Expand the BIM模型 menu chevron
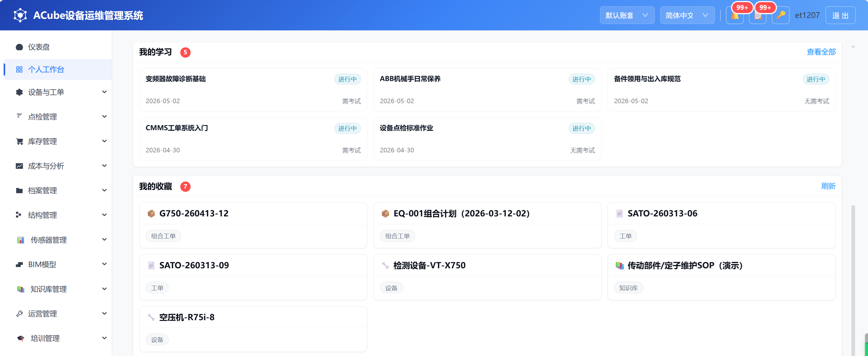Viewport: 868px width, 356px height. point(104,264)
